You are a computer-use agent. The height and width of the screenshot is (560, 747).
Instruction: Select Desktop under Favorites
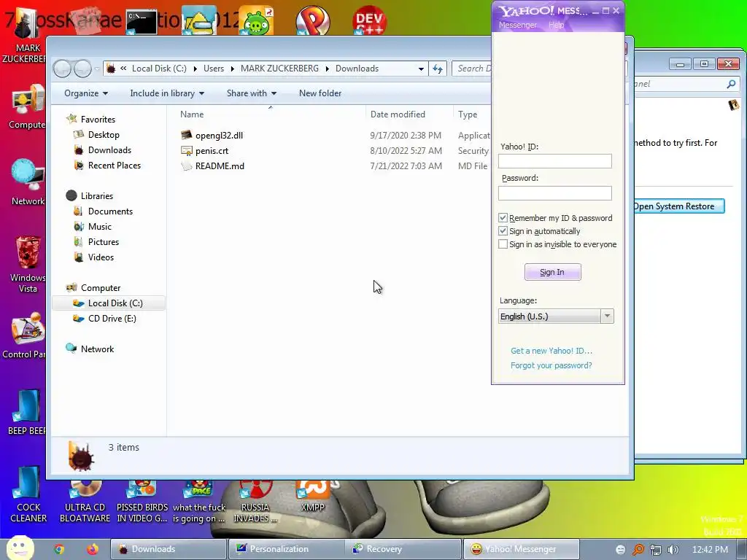pos(104,135)
